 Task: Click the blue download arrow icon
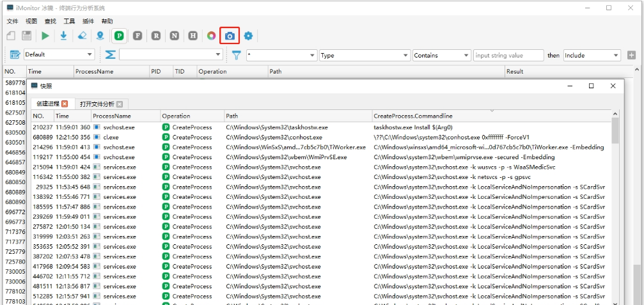point(63,36)
